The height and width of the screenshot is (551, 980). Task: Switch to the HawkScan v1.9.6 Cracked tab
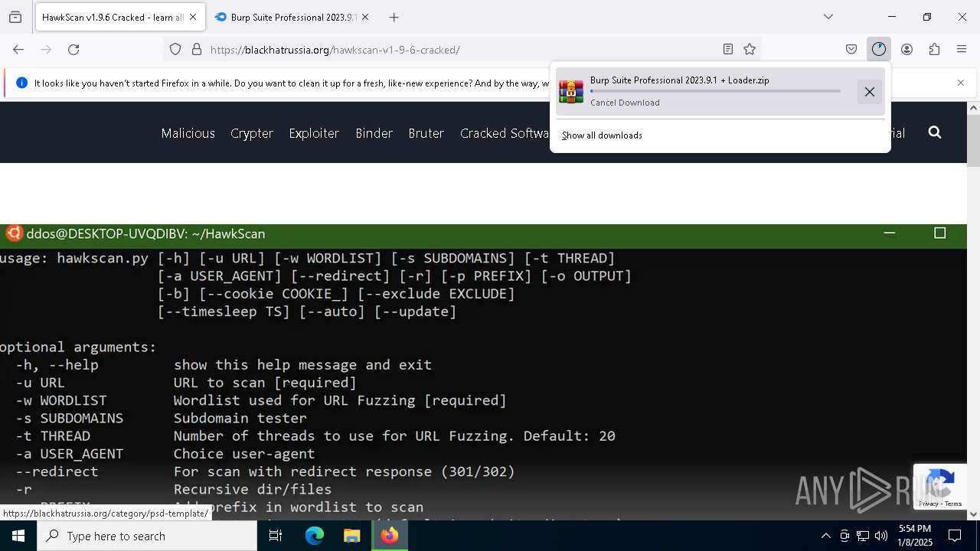coord(119,17)
